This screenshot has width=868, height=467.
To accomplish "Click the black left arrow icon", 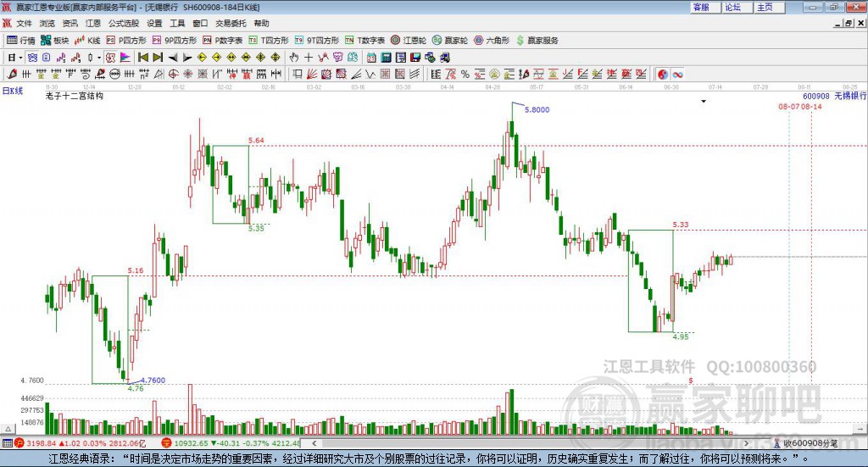I will coord(172,58).
